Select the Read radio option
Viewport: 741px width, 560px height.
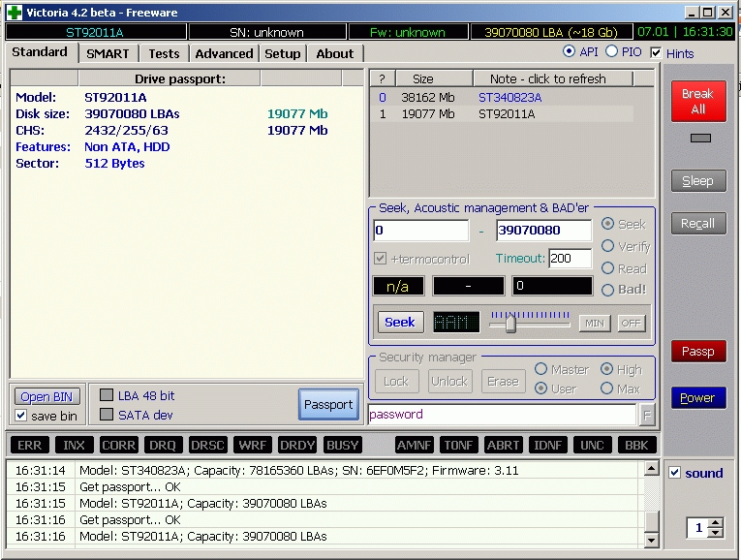(x=607, y=268)
